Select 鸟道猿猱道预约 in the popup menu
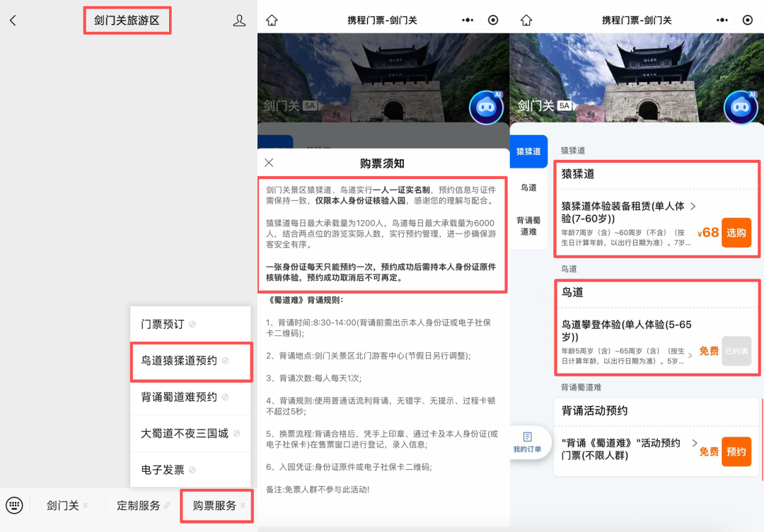The image size is (764, 532). [190, 361]
